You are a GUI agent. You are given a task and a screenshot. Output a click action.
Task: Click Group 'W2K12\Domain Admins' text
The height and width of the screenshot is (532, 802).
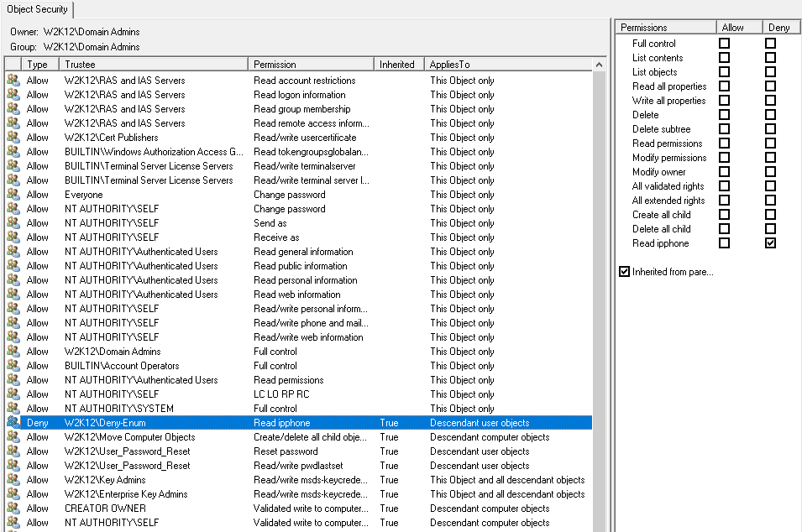(x=92, y=47)
